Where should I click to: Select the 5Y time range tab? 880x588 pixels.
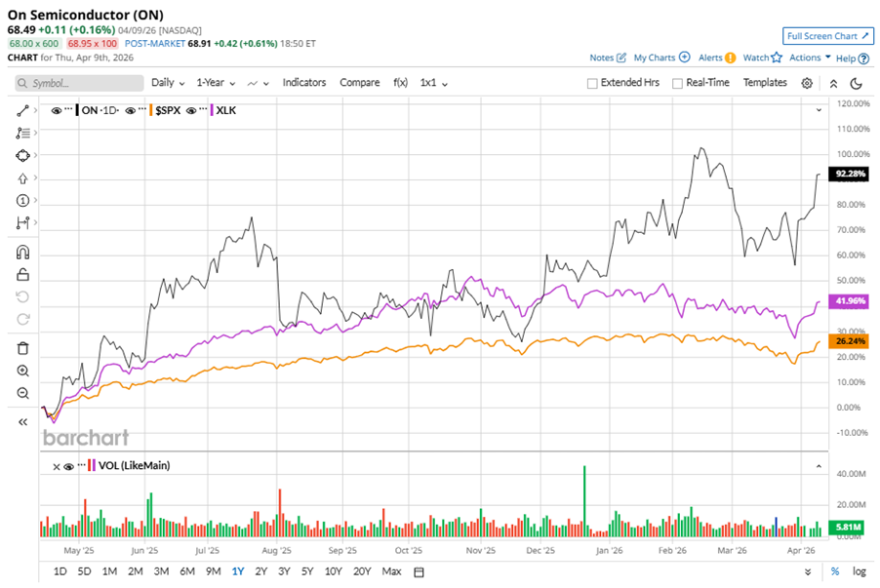(307, 571)
